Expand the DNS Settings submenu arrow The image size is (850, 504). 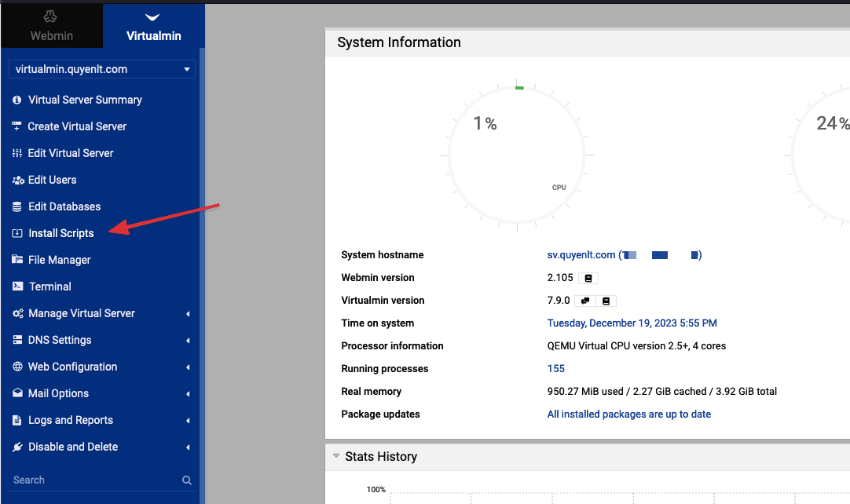[x=188, y=341]
